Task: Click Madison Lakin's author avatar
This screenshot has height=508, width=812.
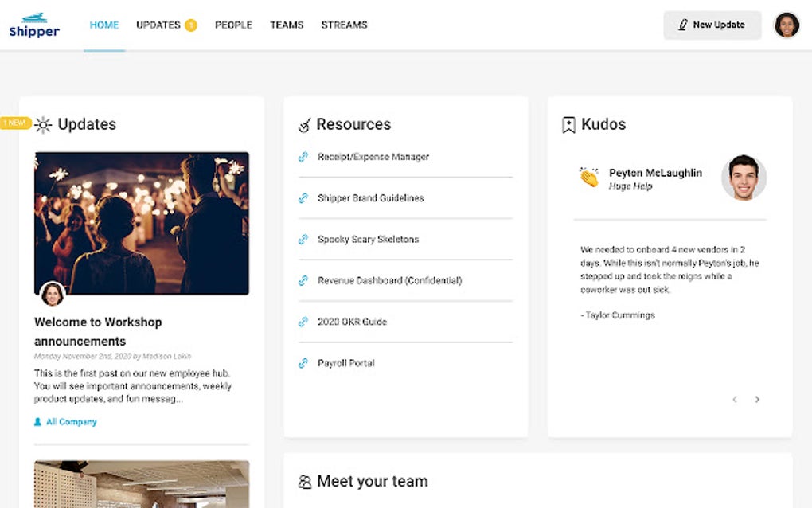Action: point(53,294)
